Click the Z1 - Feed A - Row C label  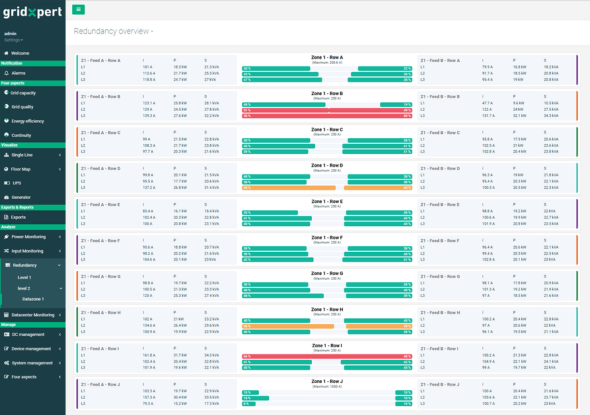pyautogui.click(x=101, y=133)
